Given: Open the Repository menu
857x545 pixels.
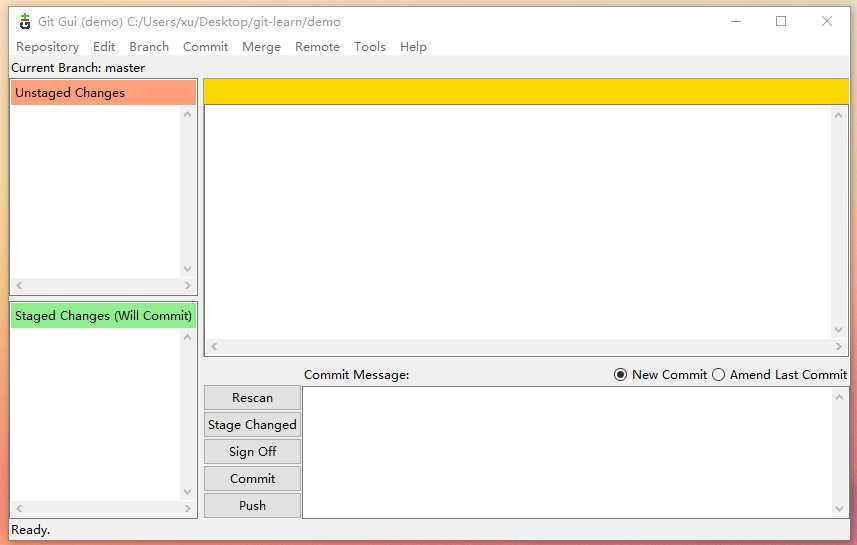Looking at the screenshot, I should coord(48,47).
